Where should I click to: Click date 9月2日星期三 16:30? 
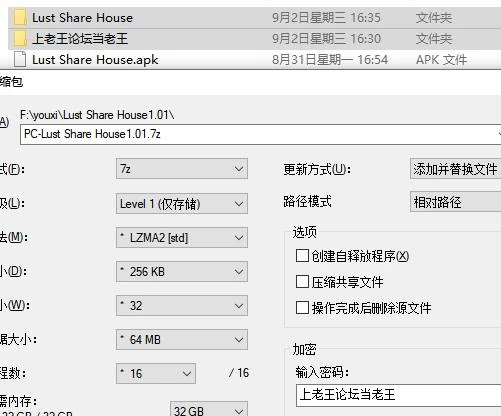coord(326,39)
